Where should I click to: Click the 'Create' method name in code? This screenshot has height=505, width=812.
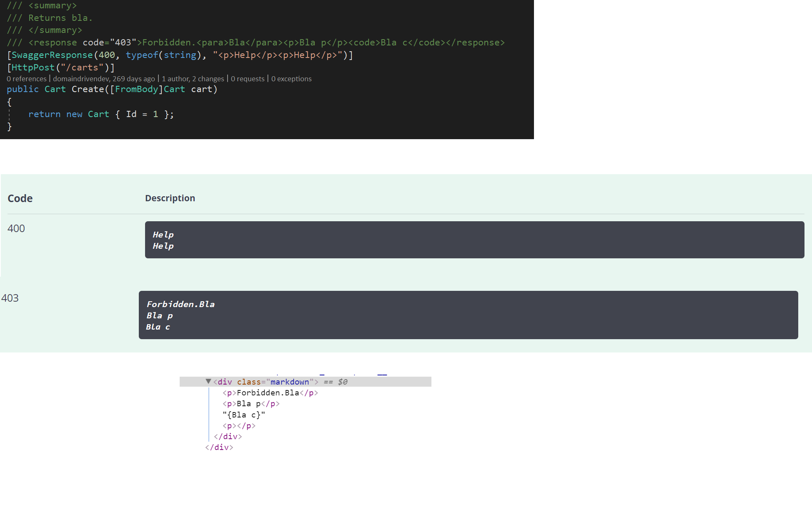pyautogui.click(x=88, y=89)
